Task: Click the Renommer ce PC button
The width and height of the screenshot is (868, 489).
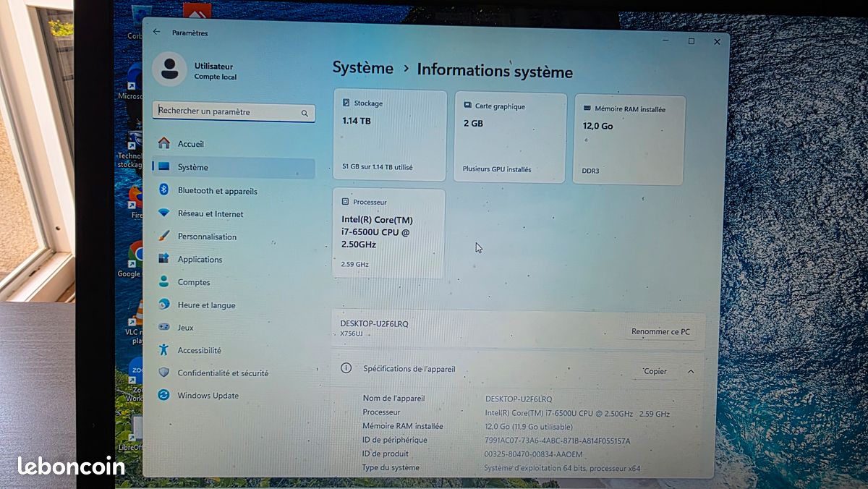Action: [x=660, y=331]
